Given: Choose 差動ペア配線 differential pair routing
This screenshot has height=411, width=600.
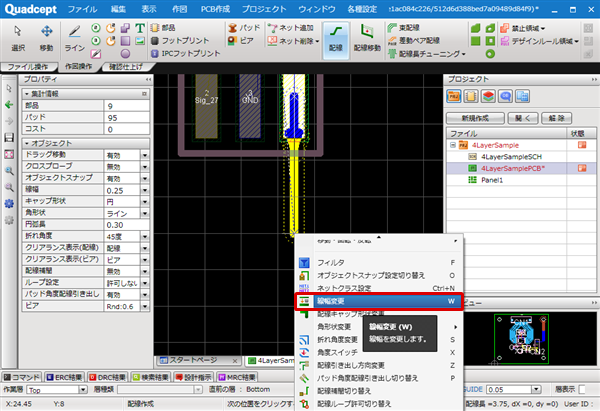Looking at the screenshot, I should coord(414,41).
